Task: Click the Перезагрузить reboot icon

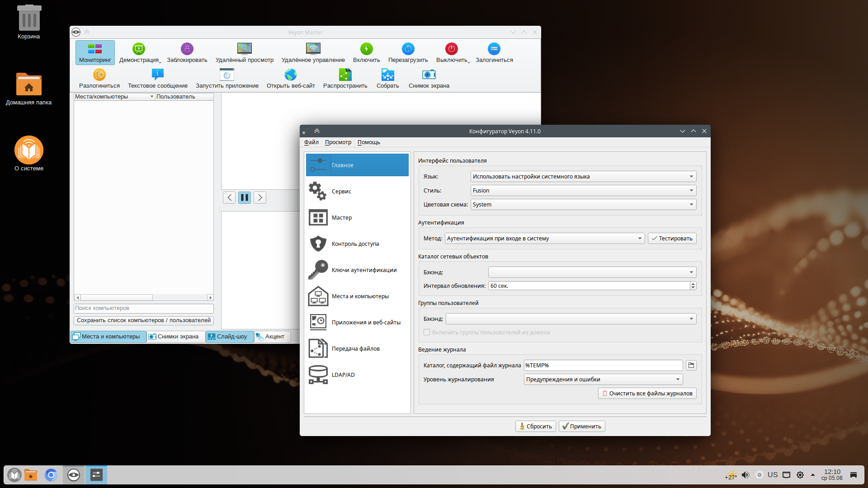Action: click(408, 49)
